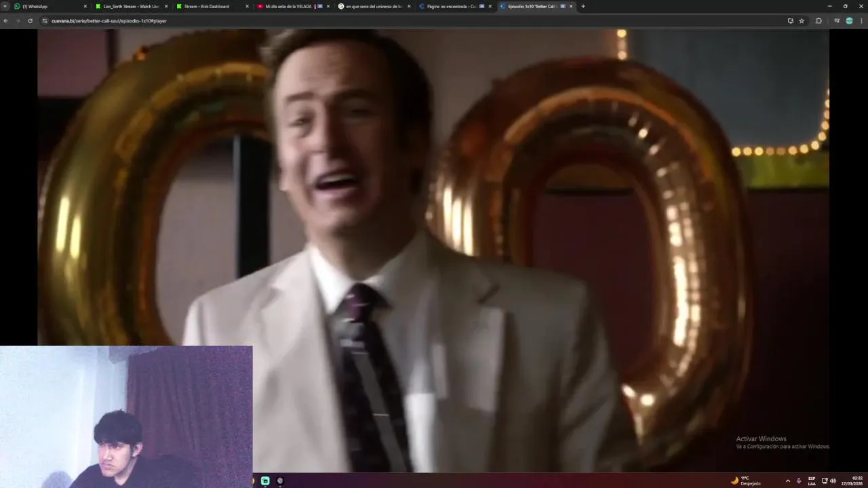The image size is (868, 488).
Task: Restore down the browser window
Action: [845, 6]
